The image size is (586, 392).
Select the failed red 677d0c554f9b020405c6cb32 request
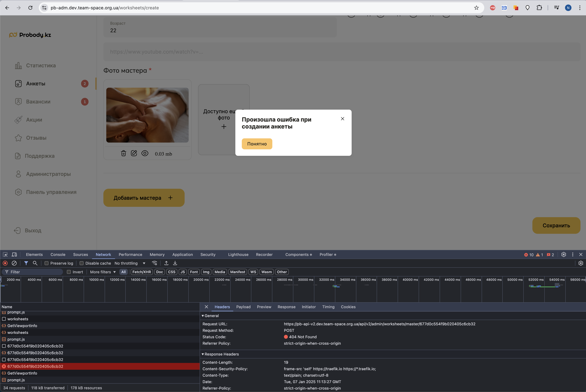click(35, 366)
